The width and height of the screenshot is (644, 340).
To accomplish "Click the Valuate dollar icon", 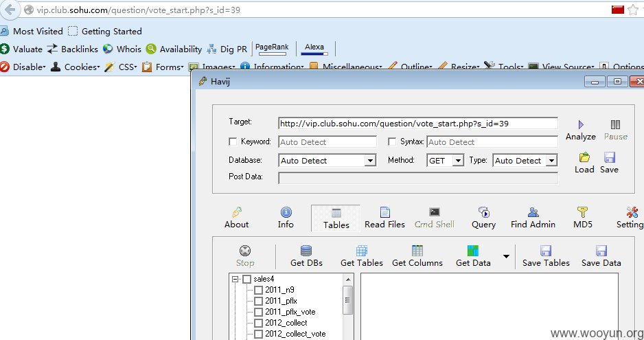I will point(5,49).
